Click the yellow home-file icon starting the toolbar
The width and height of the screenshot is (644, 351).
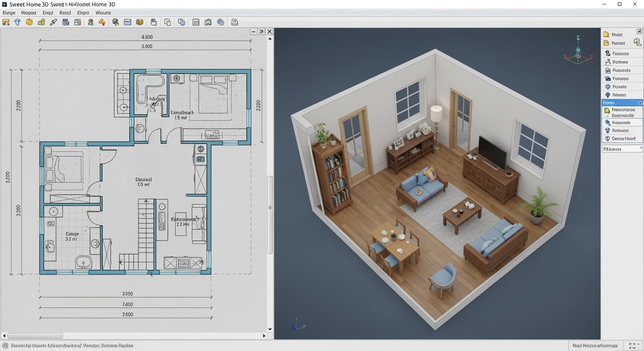6,22
